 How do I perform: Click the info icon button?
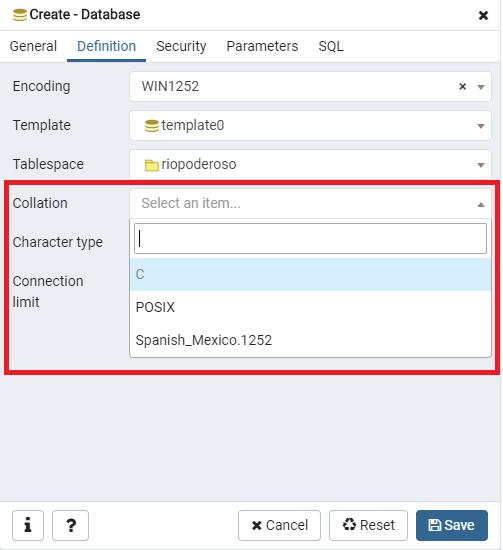click(x=28, y=525)
